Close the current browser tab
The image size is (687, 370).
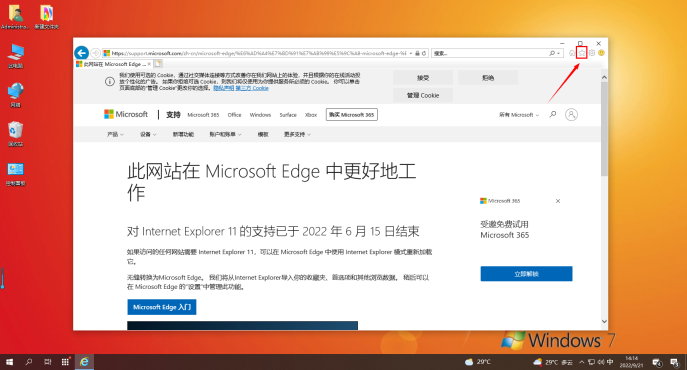tap(149, 64)
